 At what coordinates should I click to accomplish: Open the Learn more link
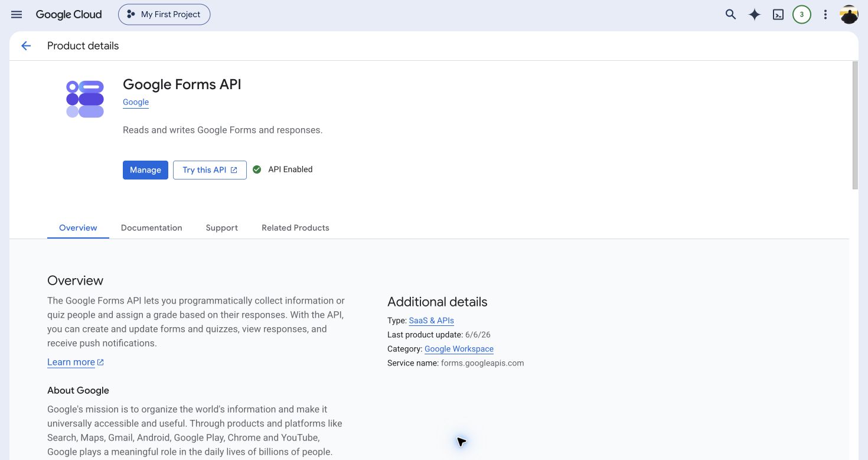tap(76, 362)
